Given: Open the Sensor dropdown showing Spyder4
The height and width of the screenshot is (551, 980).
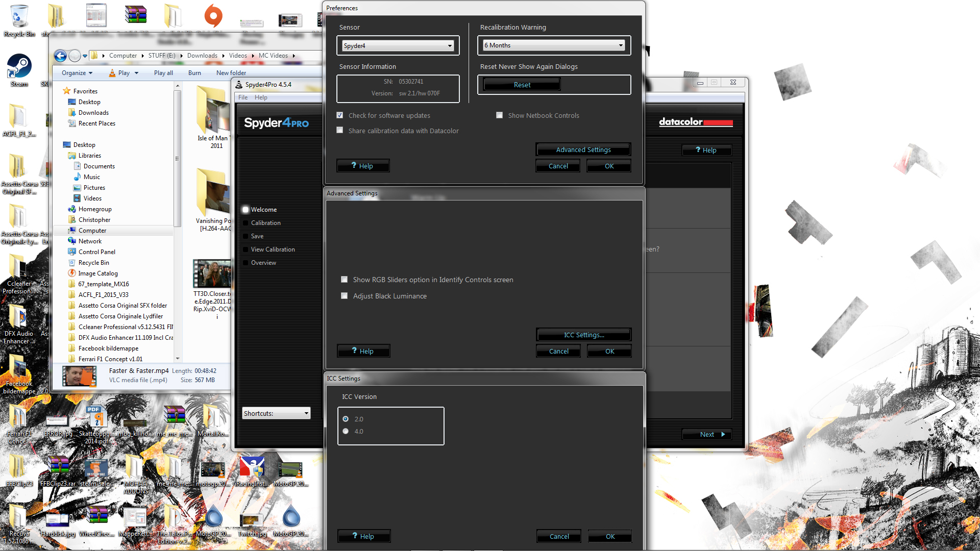Looking at the screenshot, I should (398, 45).
